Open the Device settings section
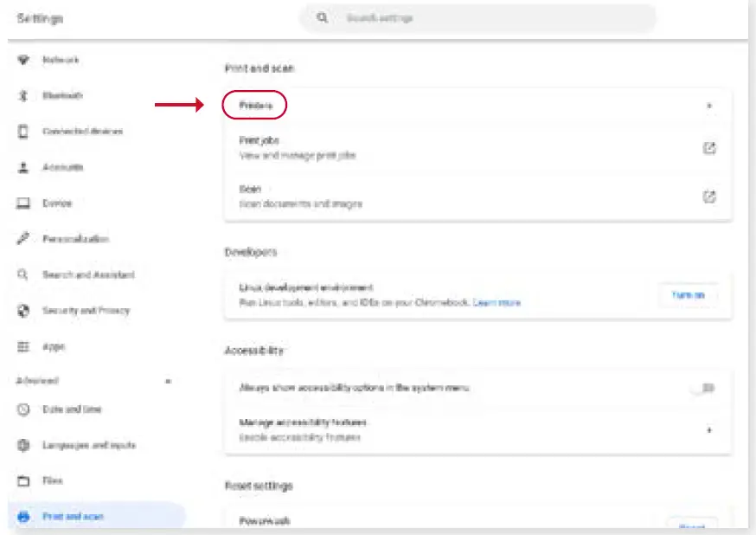 coord(22,203)
